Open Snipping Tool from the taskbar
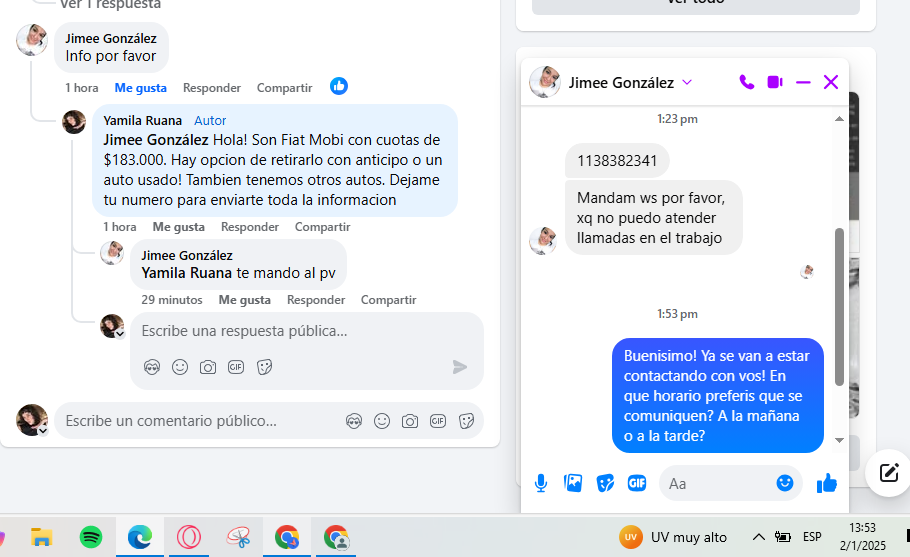 pyautogui.click(x=239, y=537)
